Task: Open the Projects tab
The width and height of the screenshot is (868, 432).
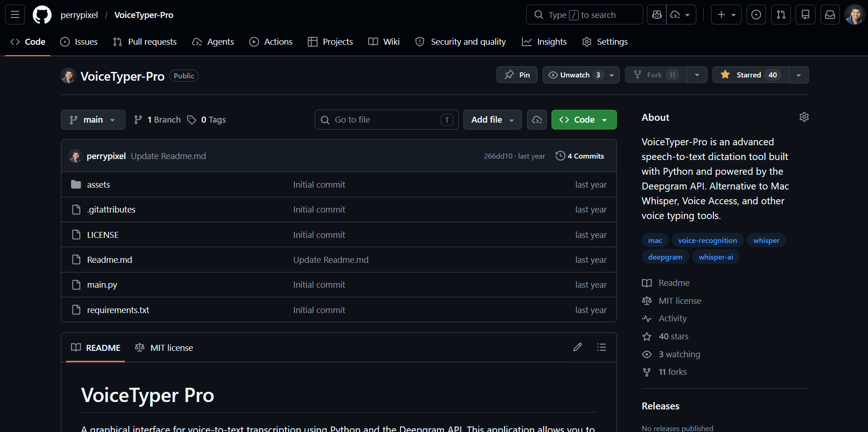Action: coord(330,42)
